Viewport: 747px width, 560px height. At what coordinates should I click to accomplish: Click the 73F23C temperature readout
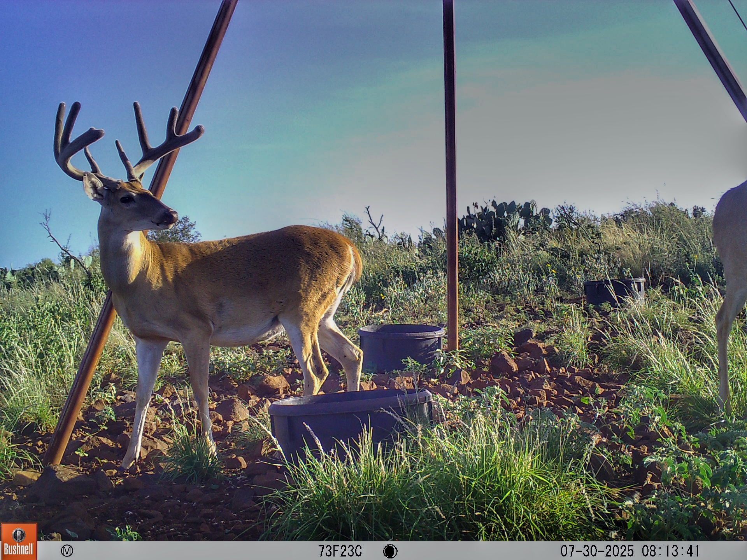click(x=340, y=551)
